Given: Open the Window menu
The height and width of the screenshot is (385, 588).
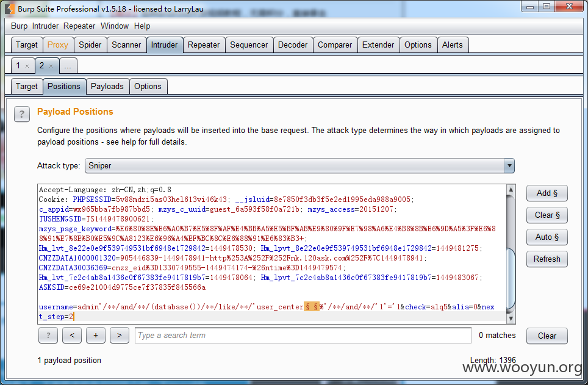Looking at the screenshot, I should pos(115,26).
